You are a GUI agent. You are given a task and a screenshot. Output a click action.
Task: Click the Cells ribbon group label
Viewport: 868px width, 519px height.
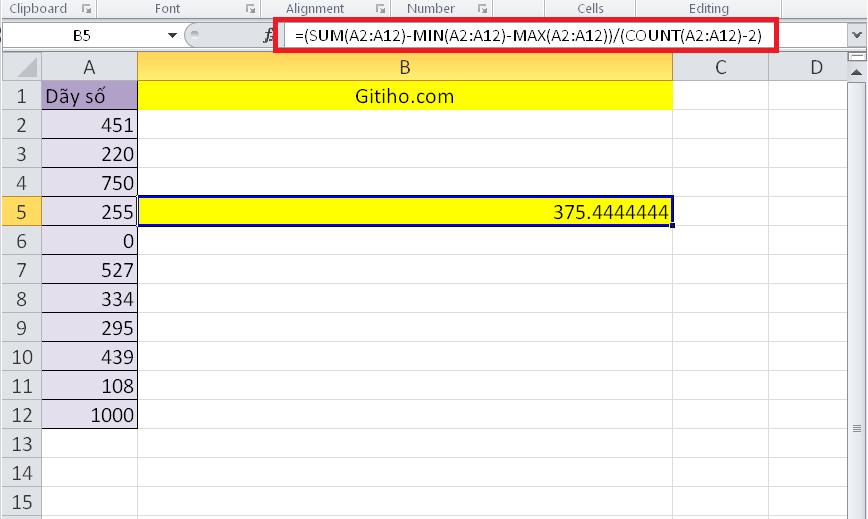590,8
